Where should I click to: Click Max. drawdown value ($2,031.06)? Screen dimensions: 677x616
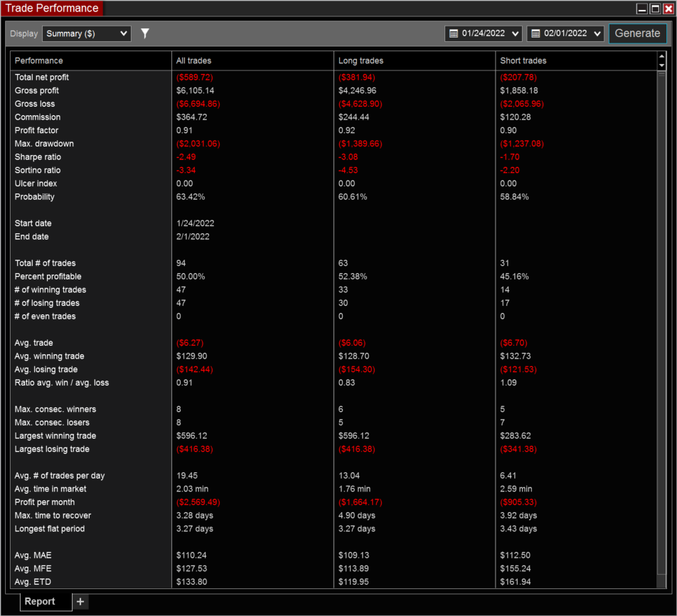[x=198, y=144]
